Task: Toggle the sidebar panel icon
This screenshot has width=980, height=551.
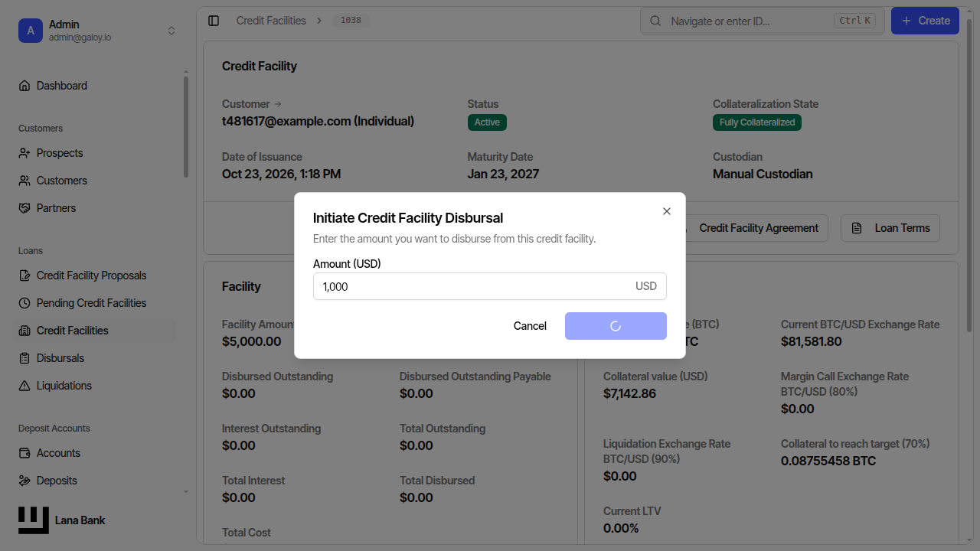Action: pyautogui.click(x=214, y=21)
